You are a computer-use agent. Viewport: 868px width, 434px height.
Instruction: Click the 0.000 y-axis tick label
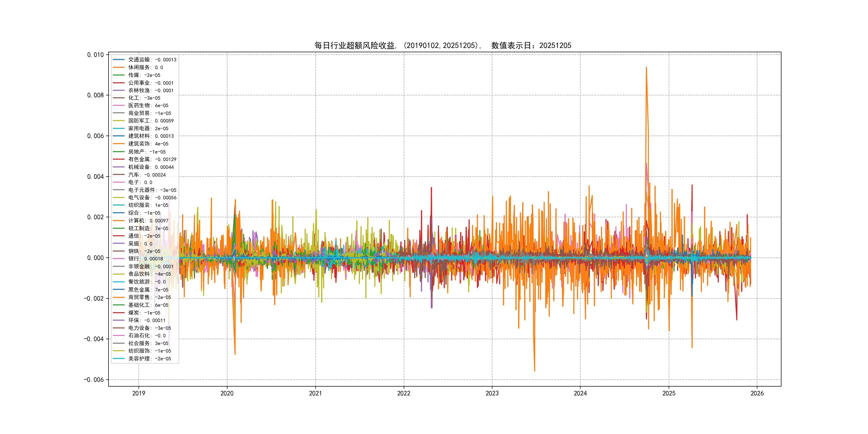[95, 258]
